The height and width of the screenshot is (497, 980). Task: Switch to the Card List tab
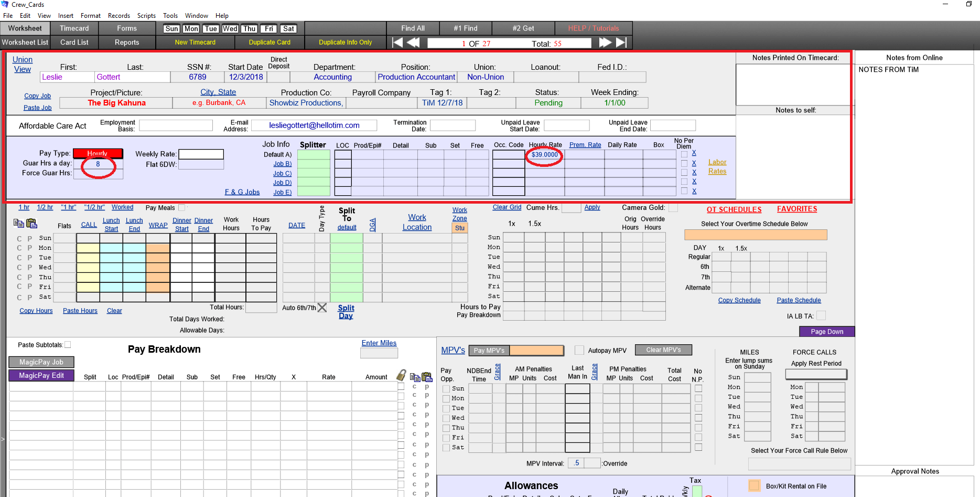coord(74,43)
